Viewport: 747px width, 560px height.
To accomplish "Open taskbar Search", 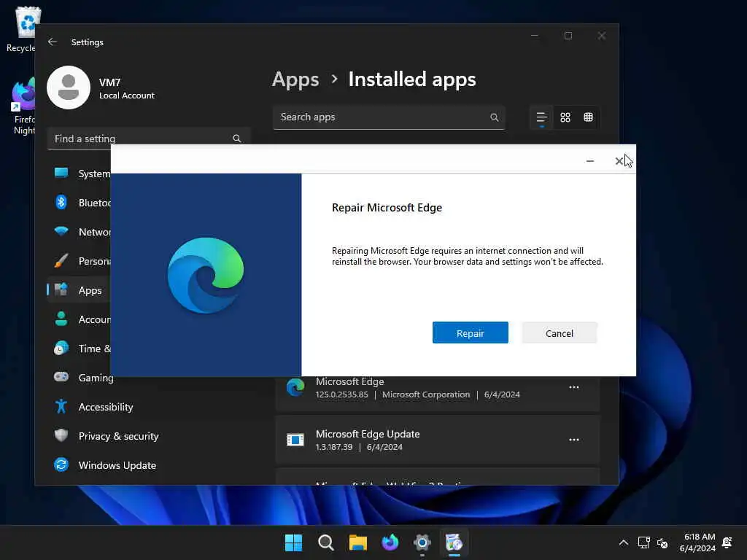I will click(x=326, y=542).
